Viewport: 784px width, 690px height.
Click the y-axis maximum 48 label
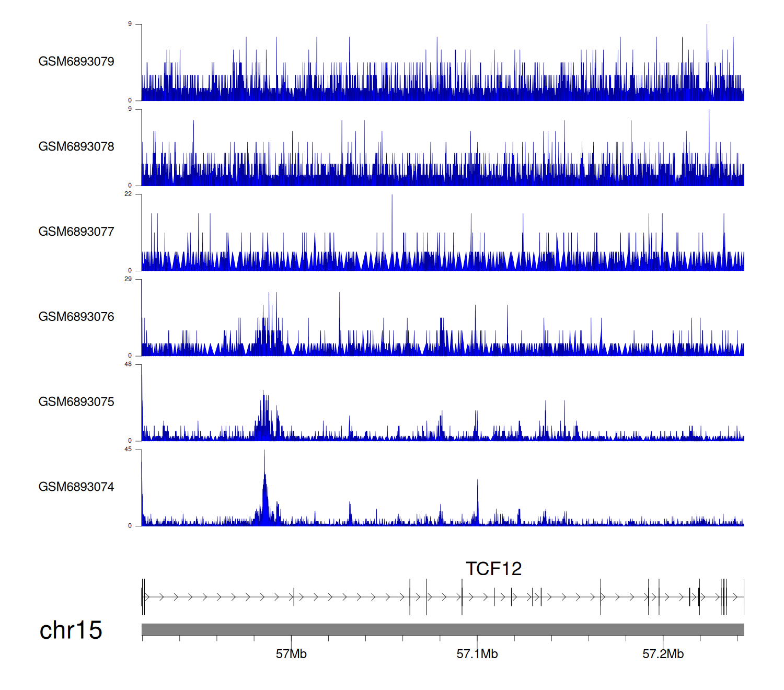[128, 364]
